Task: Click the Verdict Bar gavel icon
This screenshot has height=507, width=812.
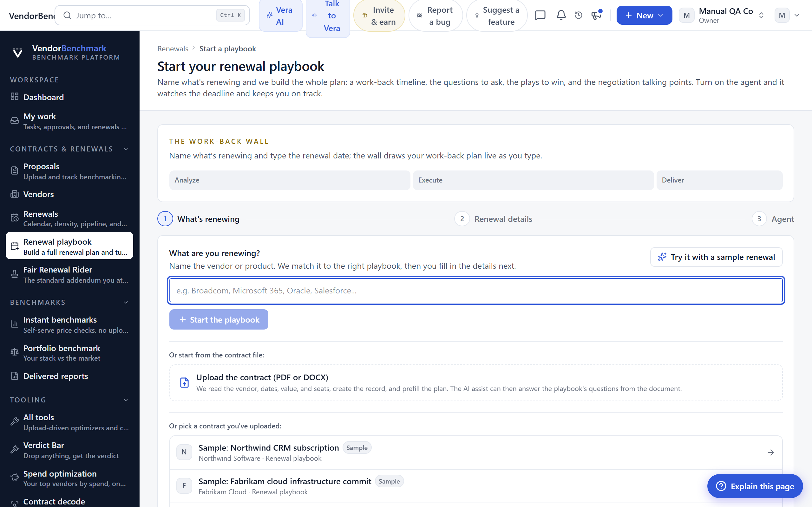Action: [x=14, y=449]
